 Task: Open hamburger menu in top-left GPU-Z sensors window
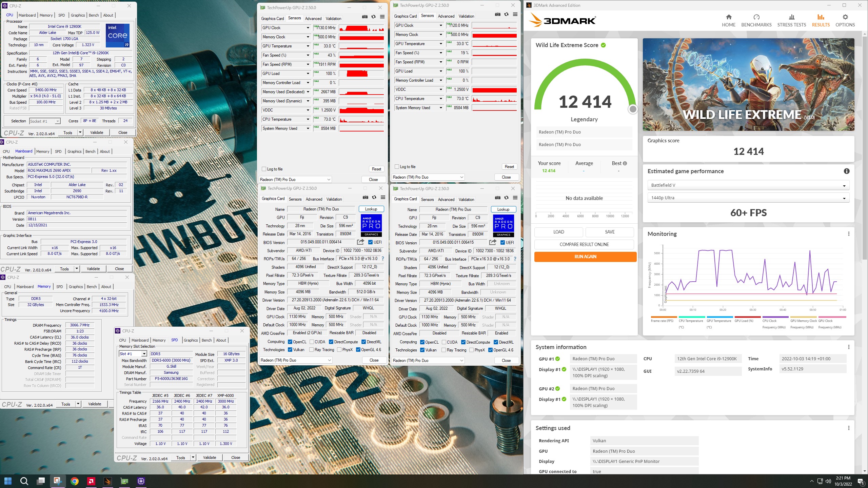click(x=382, y=17)
